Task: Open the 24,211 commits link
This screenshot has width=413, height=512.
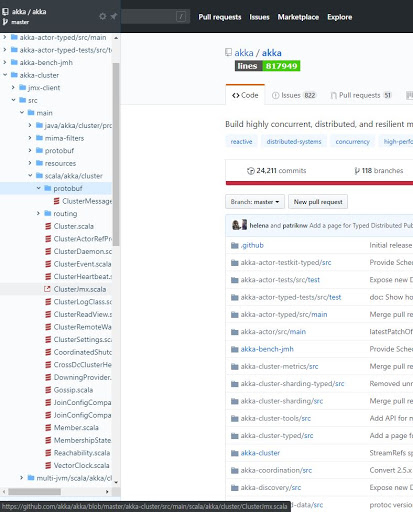Action: coord(276,171)
